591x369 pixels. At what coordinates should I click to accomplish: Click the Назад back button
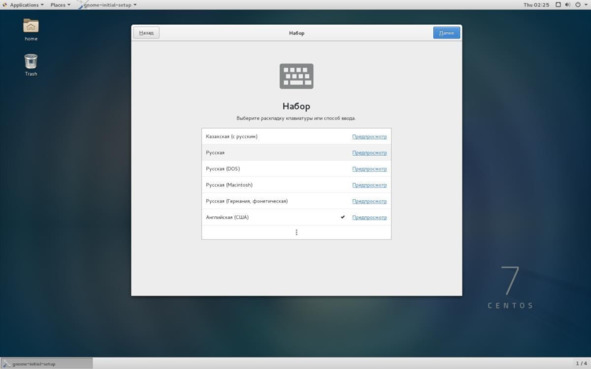pyautogui.click(x=146, y=33)
